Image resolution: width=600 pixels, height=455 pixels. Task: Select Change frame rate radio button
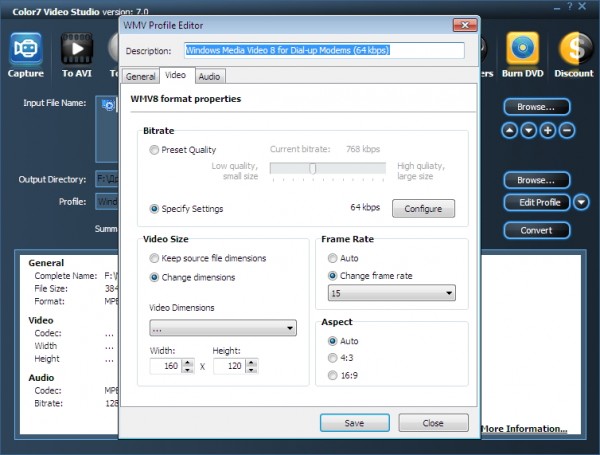point(332,276)
